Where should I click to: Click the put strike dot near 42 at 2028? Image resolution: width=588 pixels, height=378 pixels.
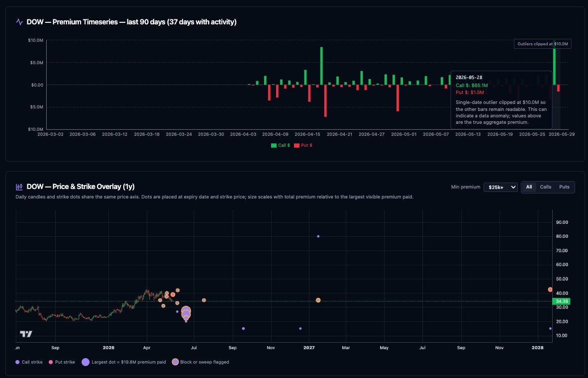[550, 289]
